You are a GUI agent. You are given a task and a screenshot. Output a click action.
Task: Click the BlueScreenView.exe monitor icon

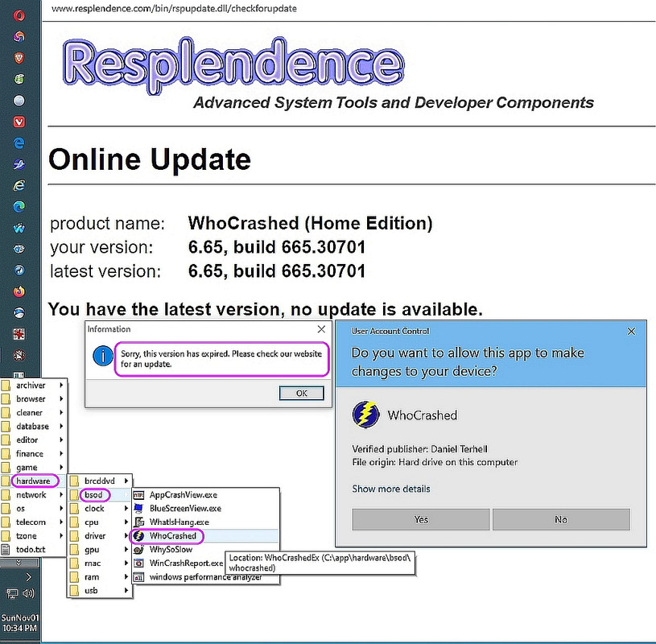click(x=138, y=509)
